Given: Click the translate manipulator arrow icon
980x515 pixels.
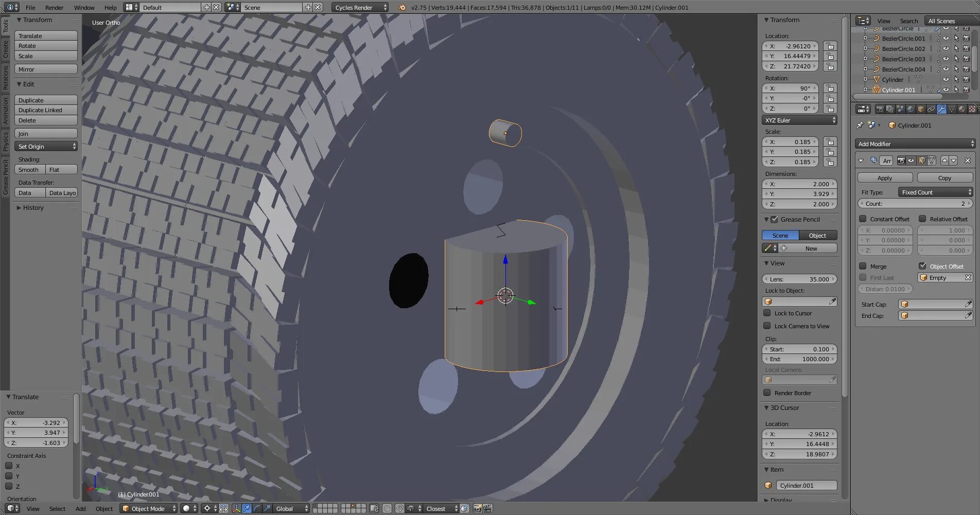Looking at the screenshot, I should pyautogui.click(x=247, y=508).
